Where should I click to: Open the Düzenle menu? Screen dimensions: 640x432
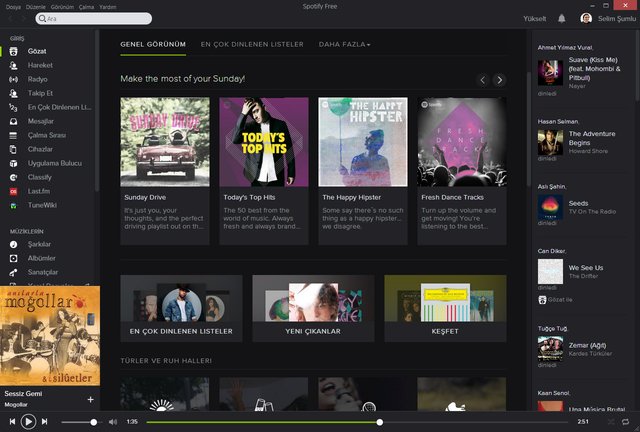pos(36,7)
